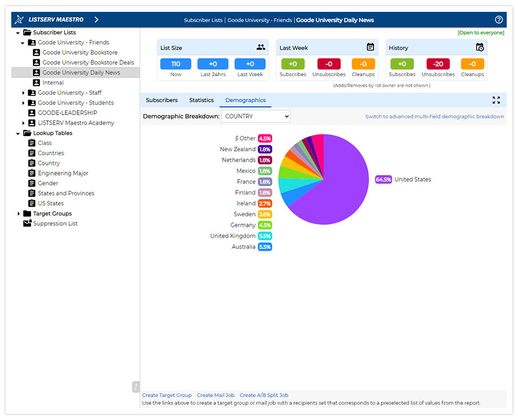Expand the LISTSERV Maestro Academy node
Image resolution: width=518 pixels, height=420 pixels.
23,123
